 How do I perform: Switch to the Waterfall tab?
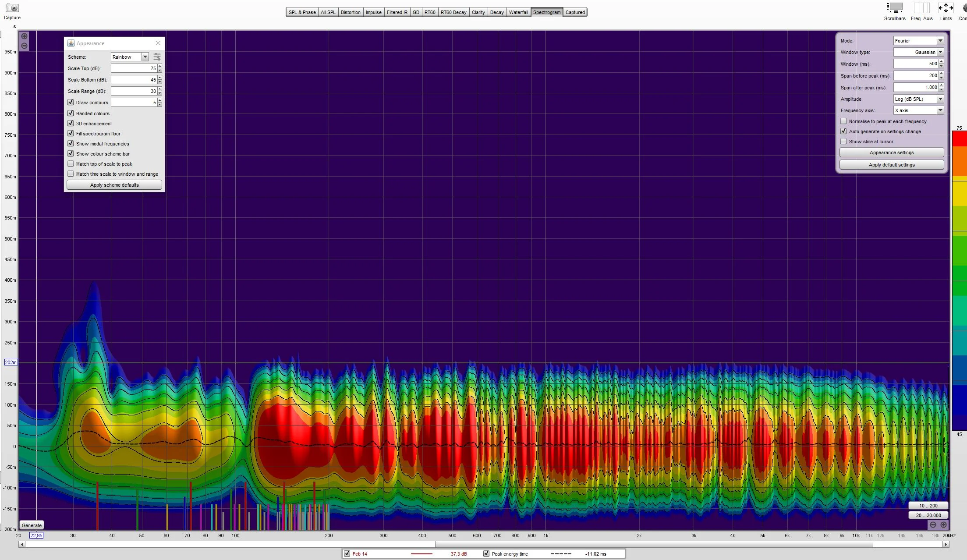point(518,12)
